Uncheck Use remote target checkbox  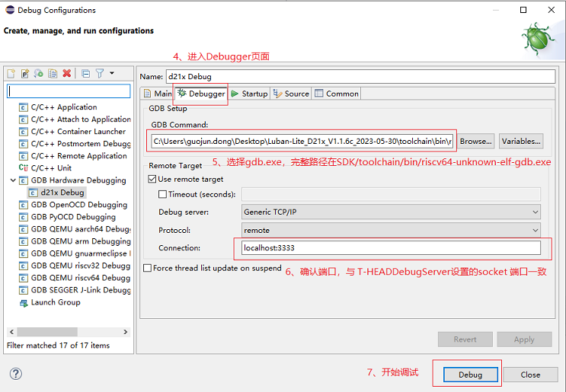152,179
